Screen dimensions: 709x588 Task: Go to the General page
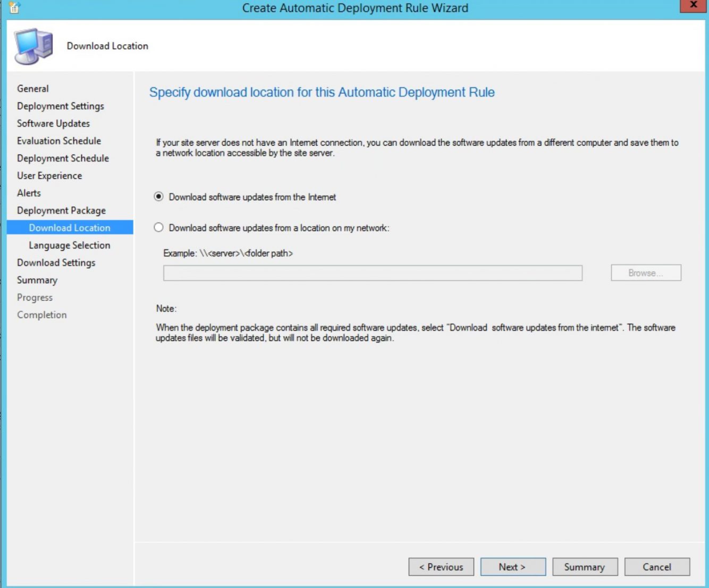pos(33,89)
